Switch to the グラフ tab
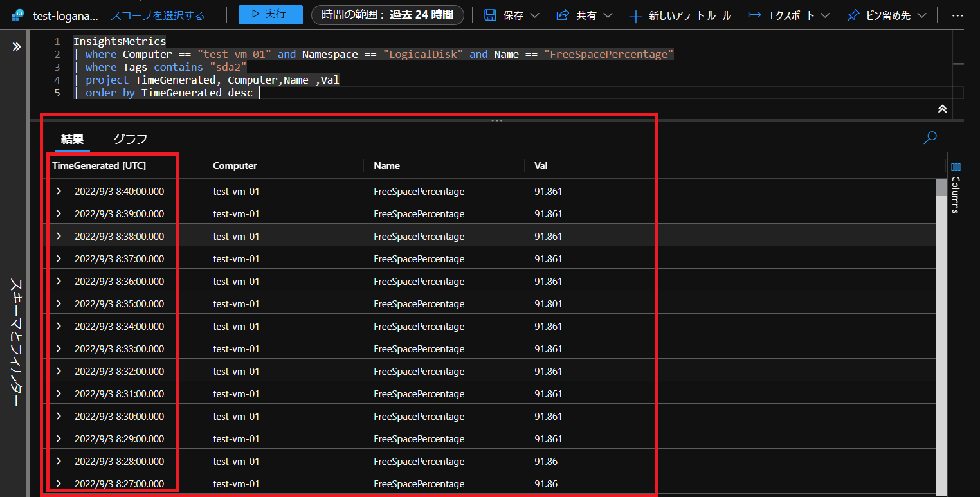980x497 pixels. 130,138
